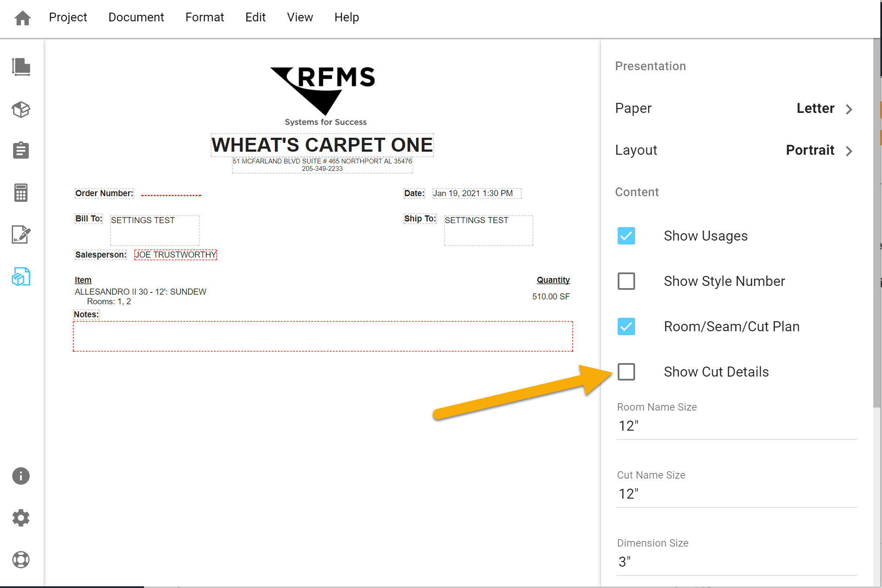Click the company address text block
This screenshot has width=882, height=588.
[x=322, y=165]
